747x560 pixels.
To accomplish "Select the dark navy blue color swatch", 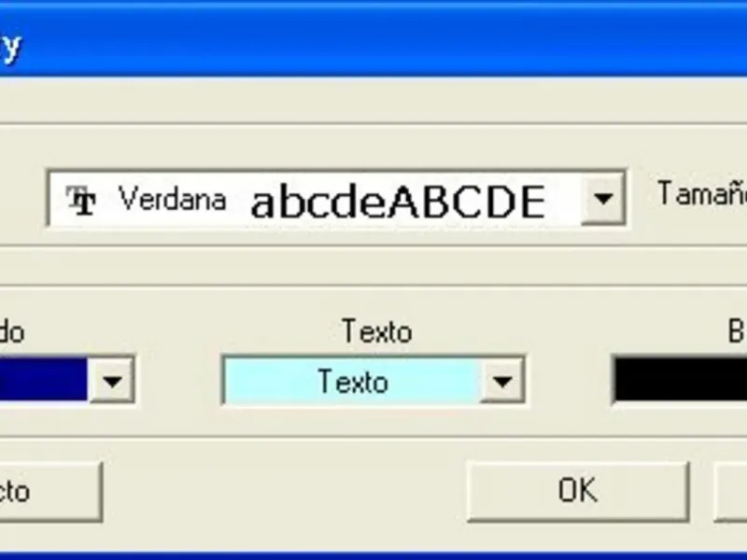I will click(x=43, y=380).
